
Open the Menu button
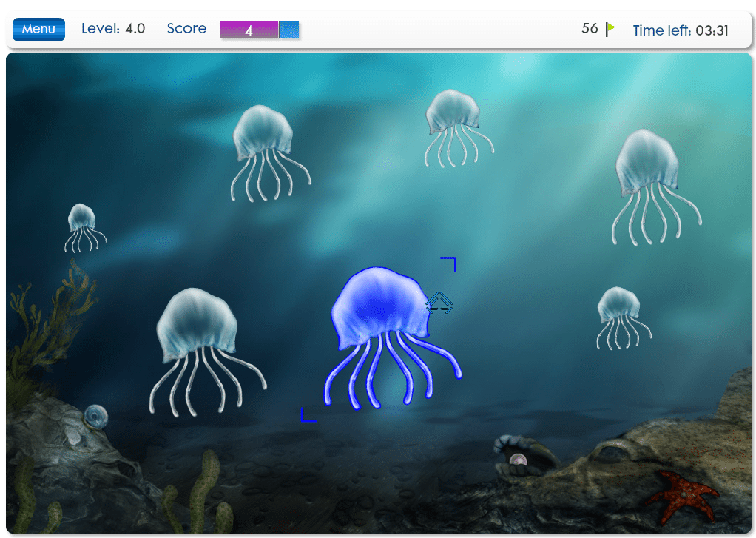coord(38,30)
